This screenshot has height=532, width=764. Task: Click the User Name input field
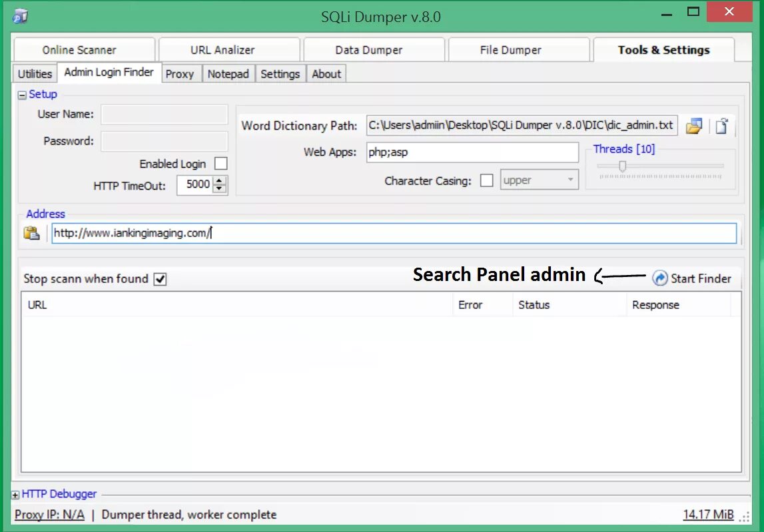tap(165, 115)
